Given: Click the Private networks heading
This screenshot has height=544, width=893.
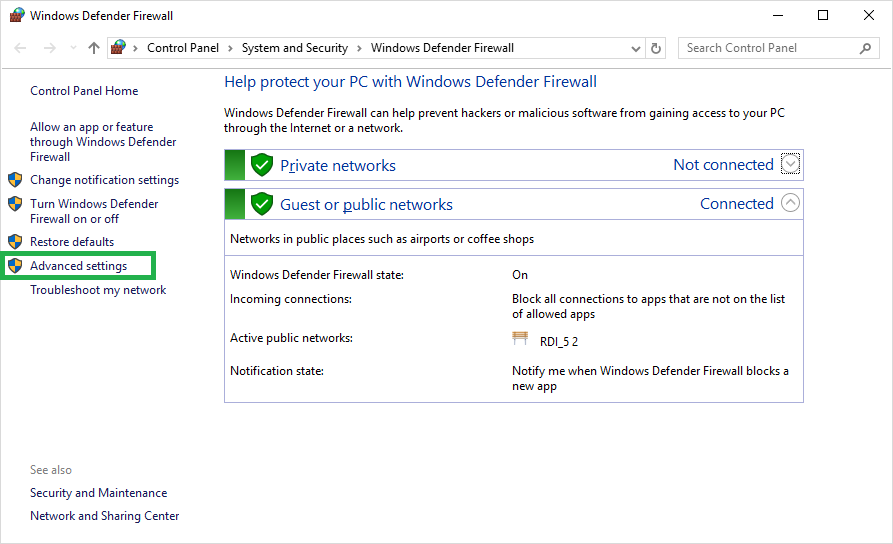Looking at the screenshot, I should (x=338, y=166).
